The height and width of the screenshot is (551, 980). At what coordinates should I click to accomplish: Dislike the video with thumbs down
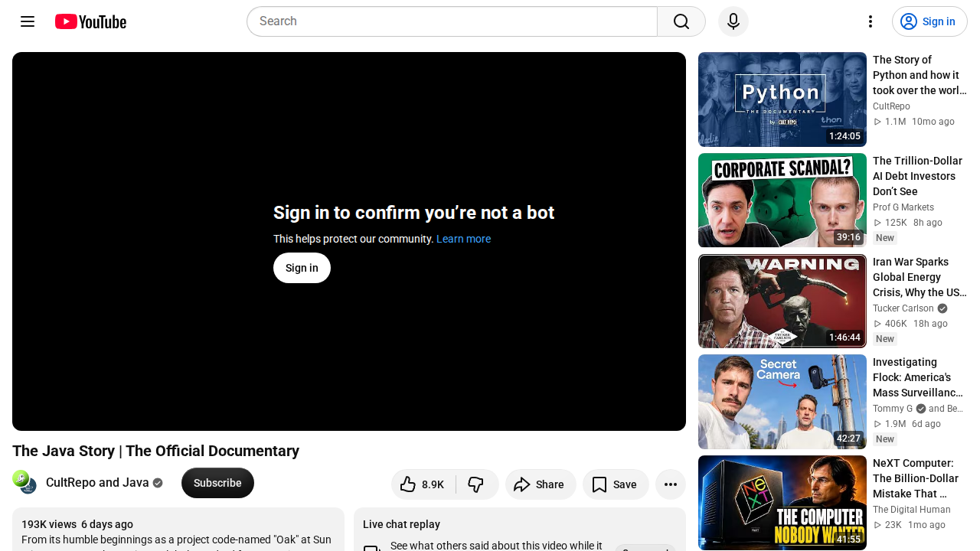[x=477, y=484]
